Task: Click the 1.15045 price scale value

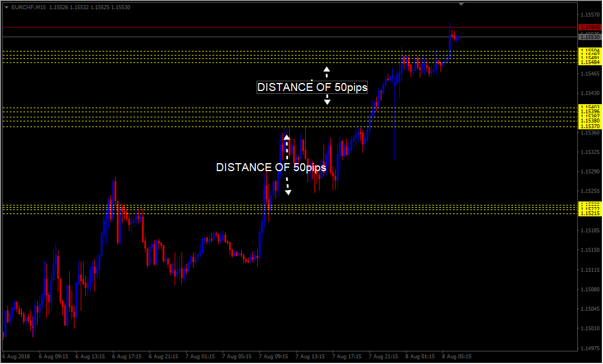Action: click(590, 309)
